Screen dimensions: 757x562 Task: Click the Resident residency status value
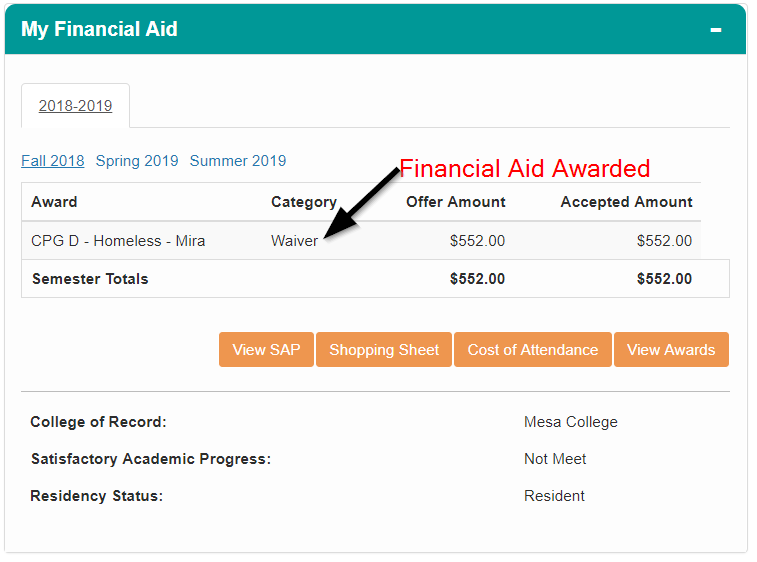pos(554,496)
